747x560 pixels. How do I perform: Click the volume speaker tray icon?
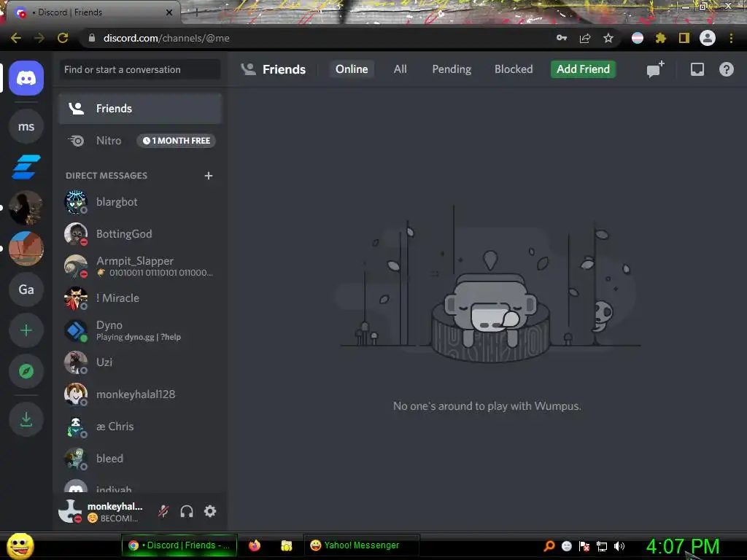point(619,546)
